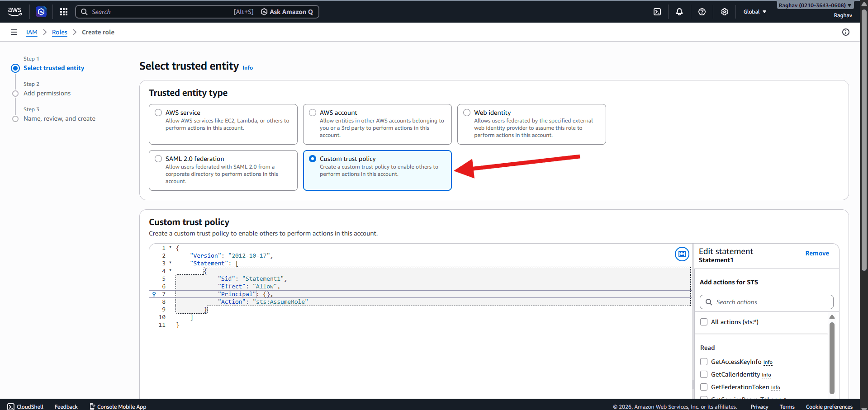Click the AWS home logo
The height and width of the screenshot is (410, 868).
click(x=14, y=11)
